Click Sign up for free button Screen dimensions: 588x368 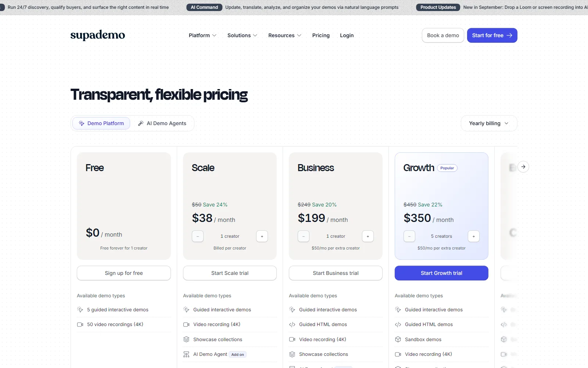point(124,273)
